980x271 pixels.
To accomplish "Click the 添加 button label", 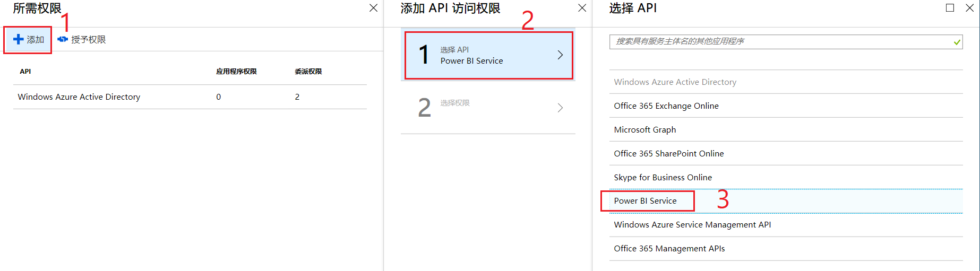I will tap(36, 40).
